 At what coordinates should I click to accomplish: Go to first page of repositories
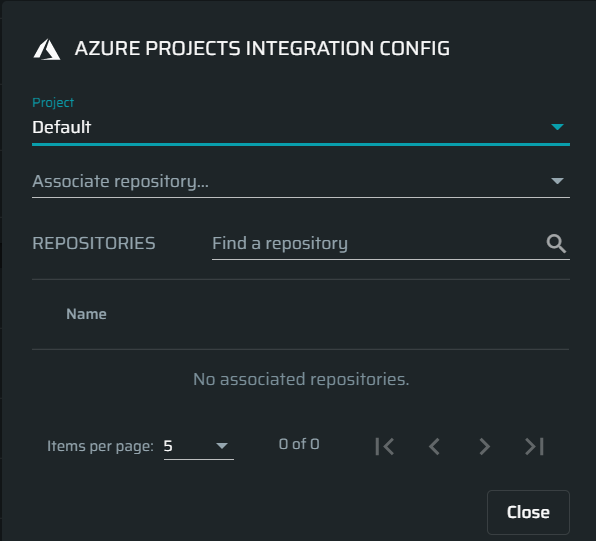point(385,446)
